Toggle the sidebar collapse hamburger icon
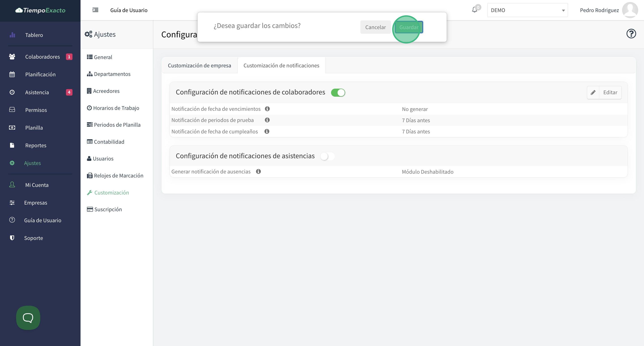 point(95,10)
